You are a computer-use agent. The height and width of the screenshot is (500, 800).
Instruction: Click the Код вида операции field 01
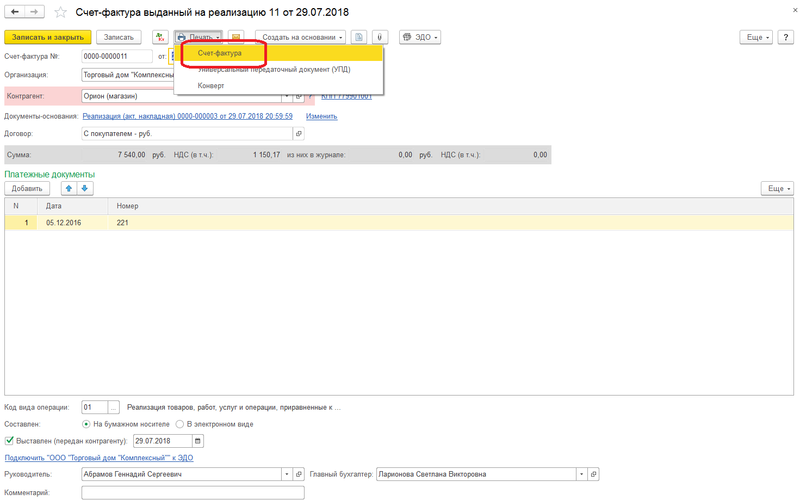click(95, 407)
